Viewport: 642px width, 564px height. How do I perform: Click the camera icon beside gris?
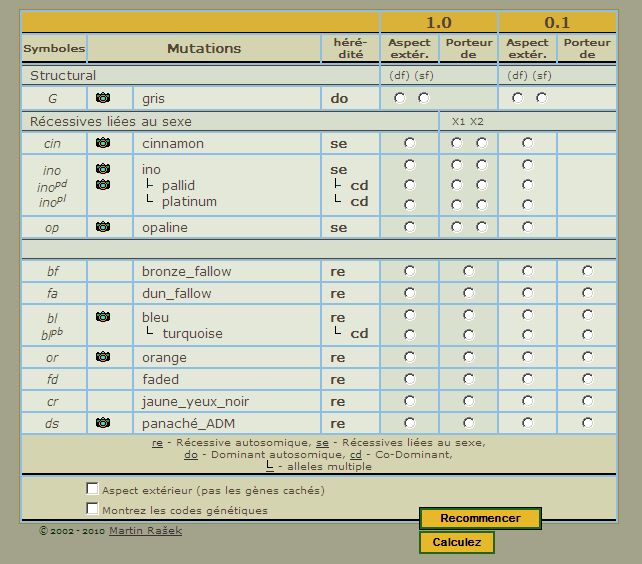pos(102,98)
